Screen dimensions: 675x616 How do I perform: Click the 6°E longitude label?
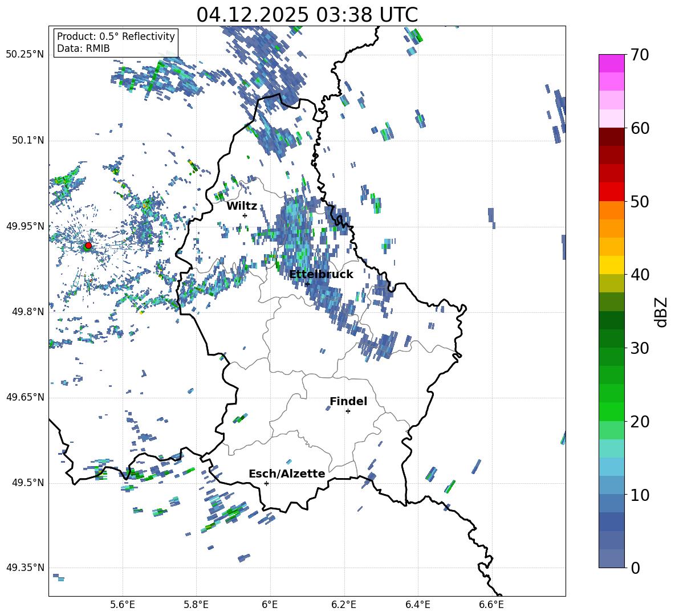[x=270, y=605]
